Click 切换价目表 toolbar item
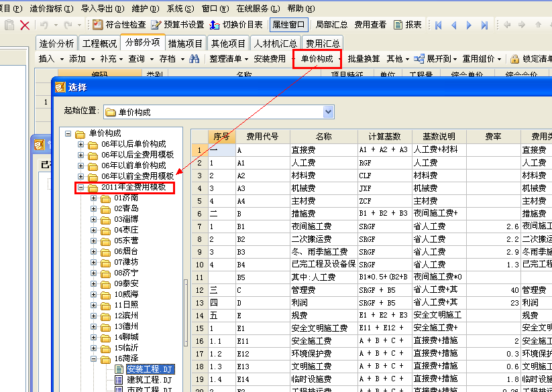The width and height of the screenshot is (552, 392). [x=236, y=25]
